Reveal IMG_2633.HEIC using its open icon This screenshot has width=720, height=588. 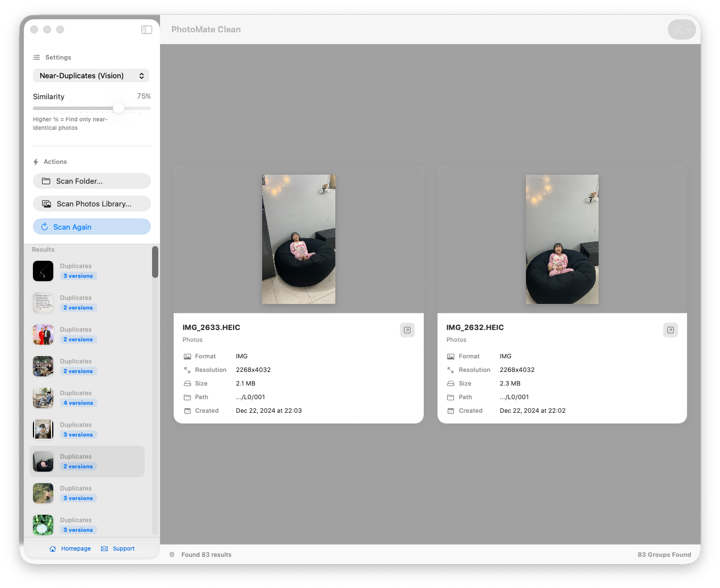point(407,330)
